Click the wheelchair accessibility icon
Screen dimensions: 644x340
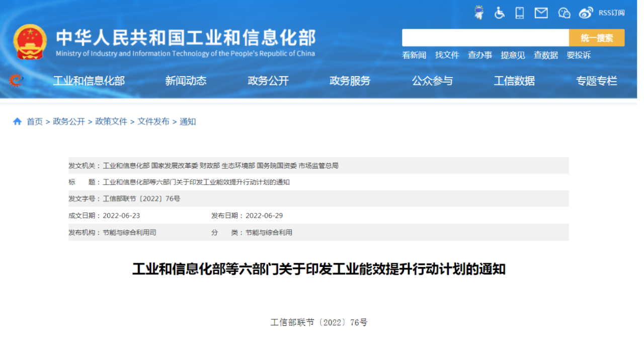pos(500,13)
